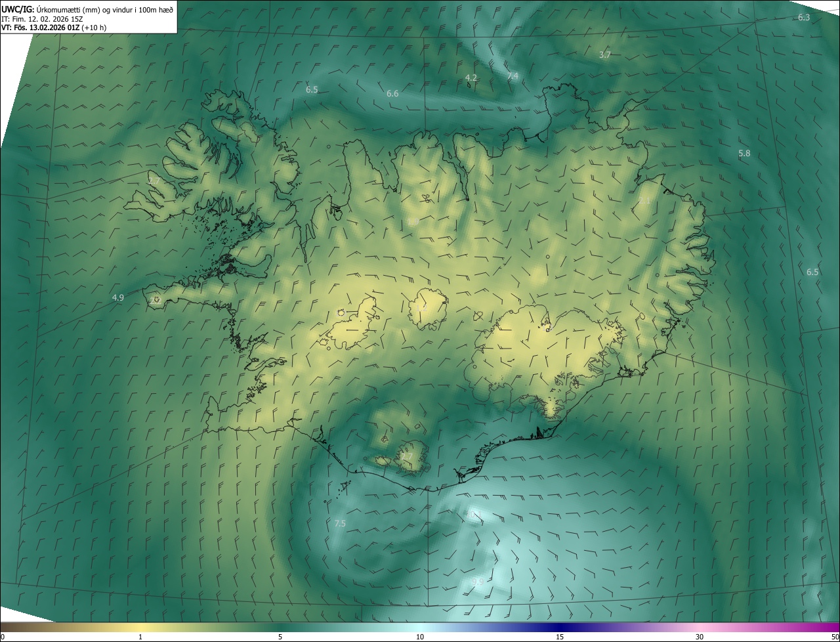Viewport: 840px width, 642px height.
Task: Click the "6.5" label north of the Westfjords
Action: point(312,89)
